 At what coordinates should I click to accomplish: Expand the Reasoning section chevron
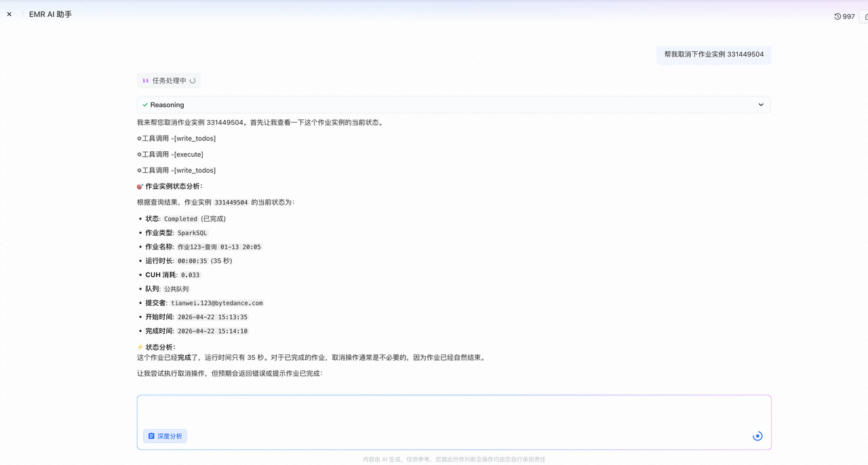[761, 105]
